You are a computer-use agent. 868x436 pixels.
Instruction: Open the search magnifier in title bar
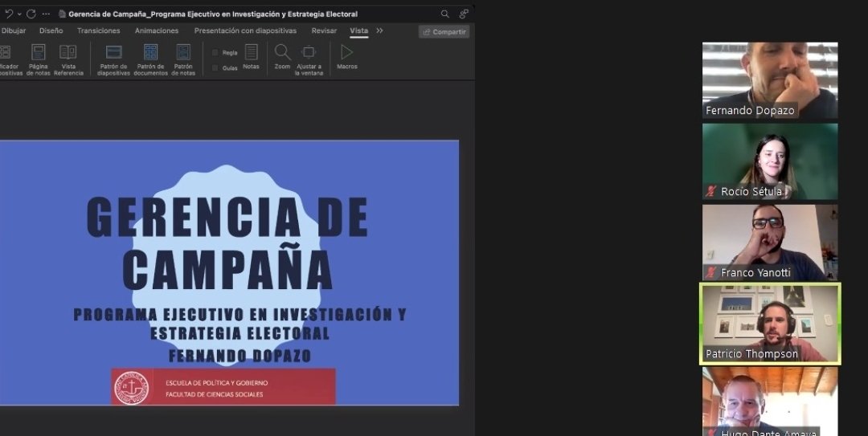point(444,14)
